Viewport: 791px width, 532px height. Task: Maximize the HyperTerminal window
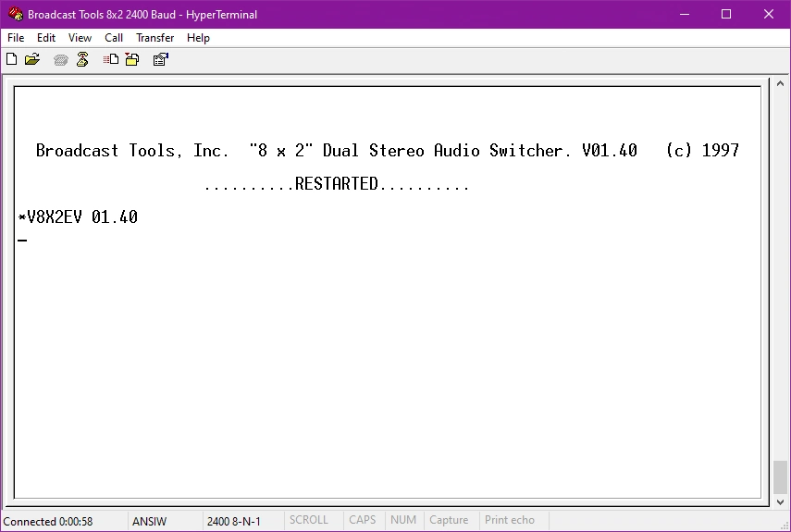726,14
